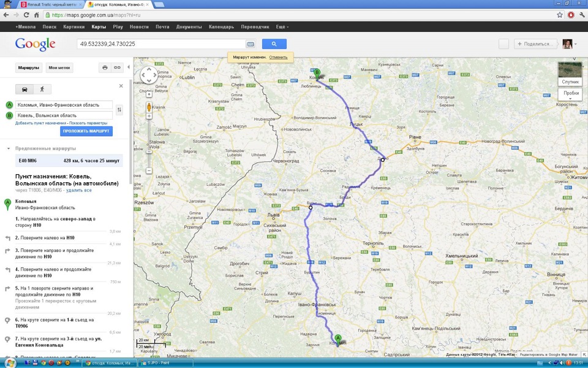Click the map pan navigation control

149,75
